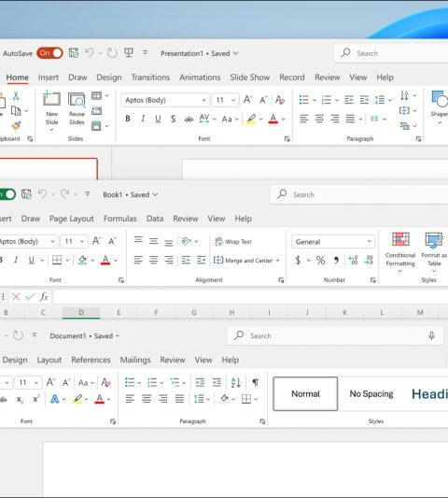Open PowerPoint Font dialog launcher
Image resolution: width=448 pixels, height=498 pixels.
[x=287, y=139]
